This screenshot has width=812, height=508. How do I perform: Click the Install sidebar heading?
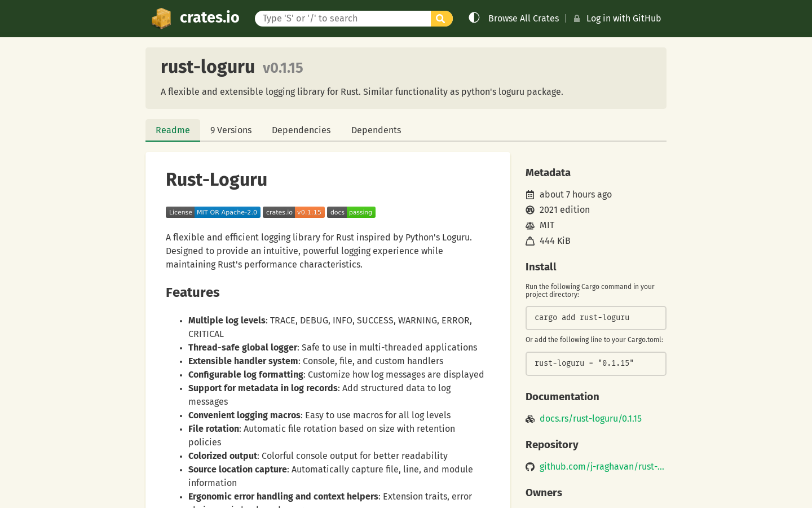pyautogui.click(x=541, y=267)
